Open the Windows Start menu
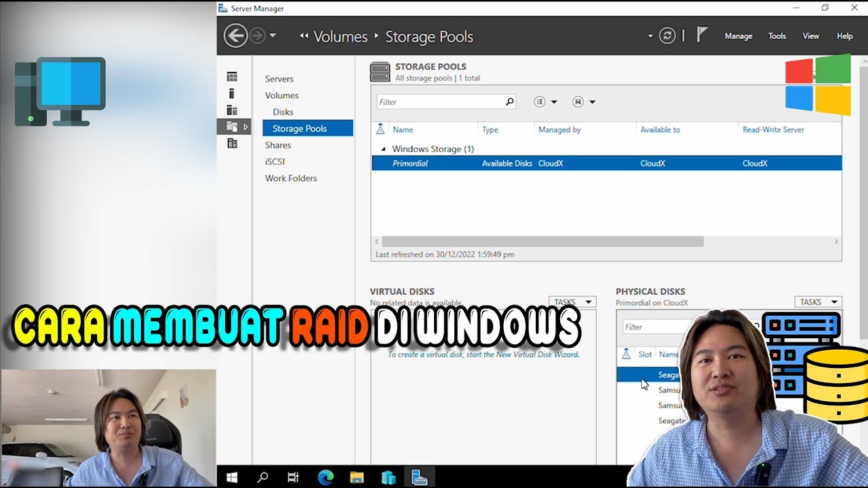Viewport: 868px width, 488px height. [x=232, y=477]
